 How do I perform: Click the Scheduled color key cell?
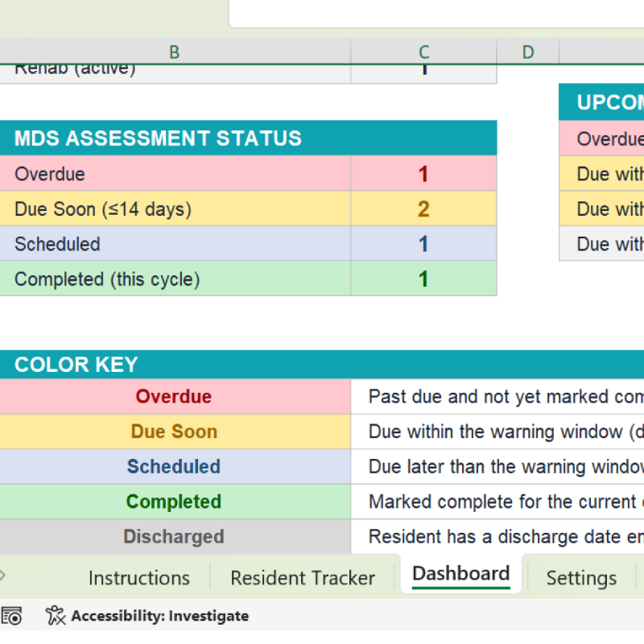[175, 467]
